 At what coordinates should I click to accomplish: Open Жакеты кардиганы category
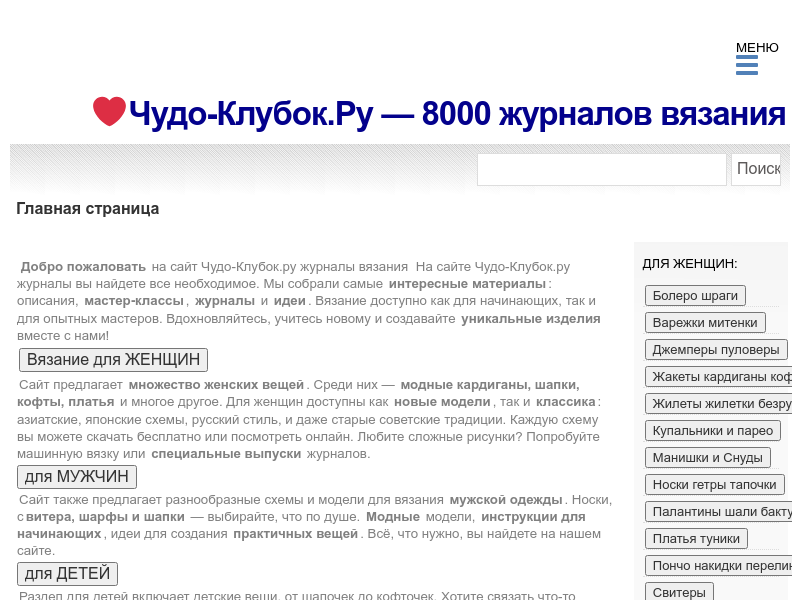[718, 377]
